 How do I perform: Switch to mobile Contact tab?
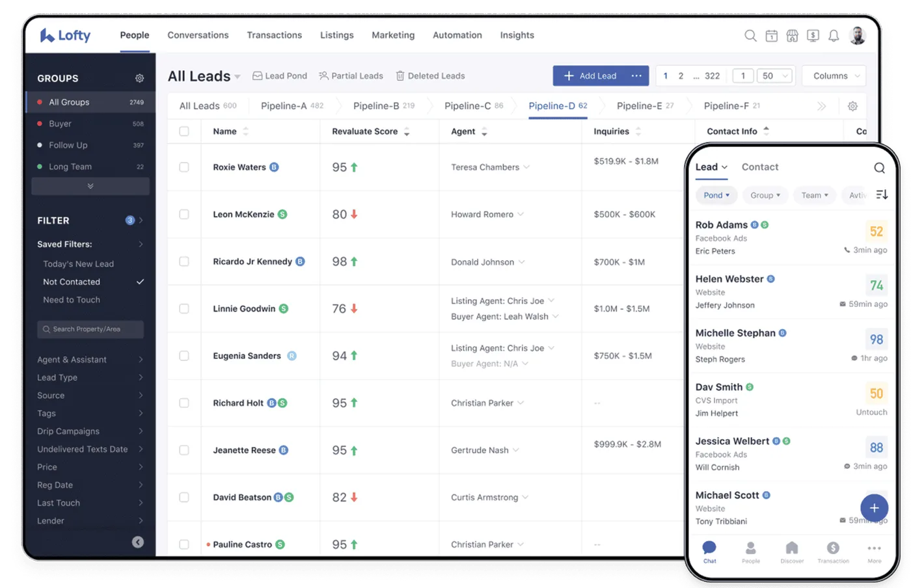click(760, 167)
